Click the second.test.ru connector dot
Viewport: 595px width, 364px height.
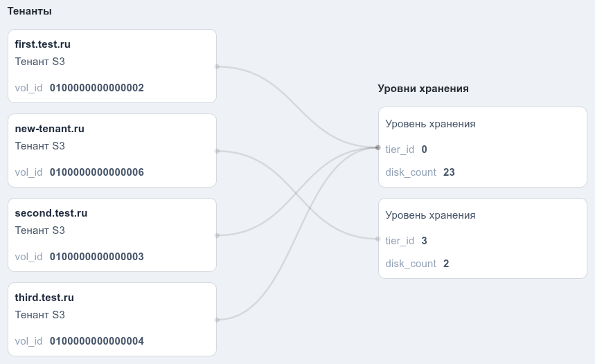[x=217, y=235]
